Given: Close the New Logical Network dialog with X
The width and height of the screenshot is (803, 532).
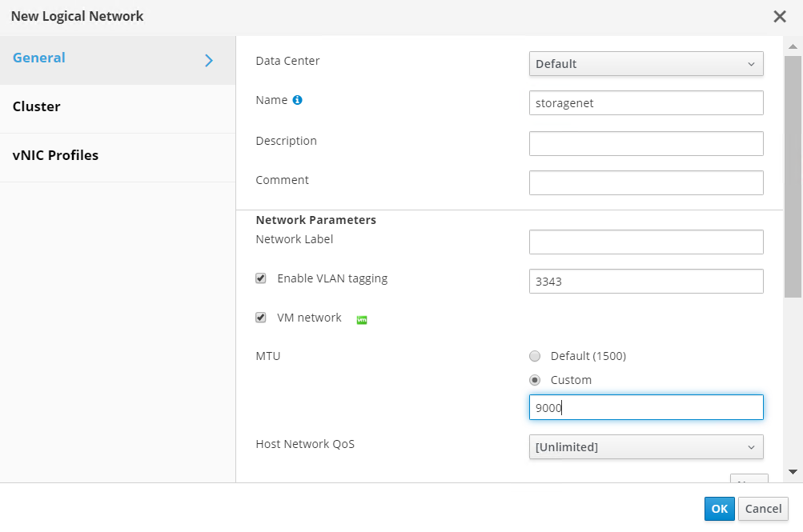Looking at the screenshot, I should tap(779, 17).
